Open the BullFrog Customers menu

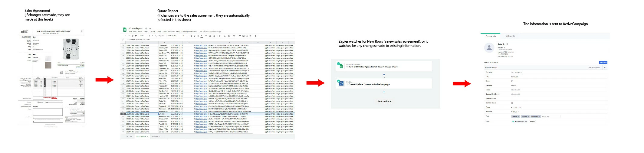(189, 31)
